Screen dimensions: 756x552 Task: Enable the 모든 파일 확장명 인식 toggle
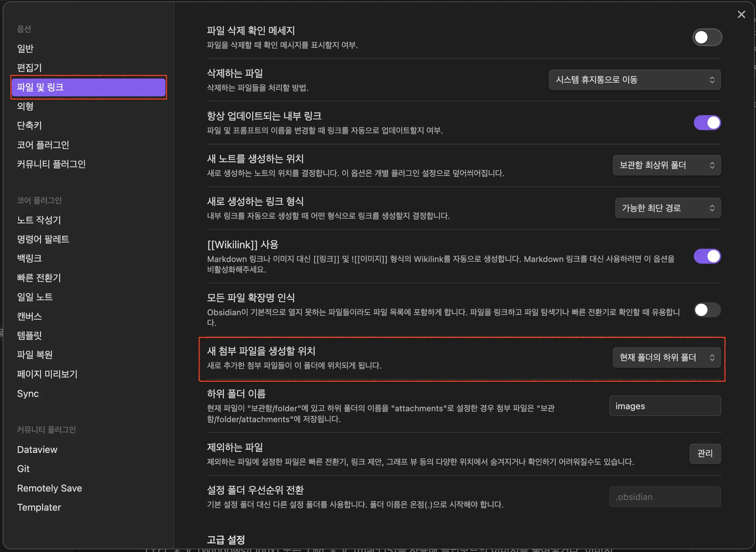(x=707, y=310)
